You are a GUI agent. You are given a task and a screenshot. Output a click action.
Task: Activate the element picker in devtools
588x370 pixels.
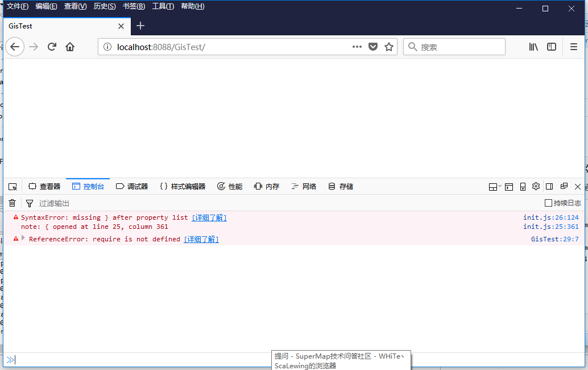point(13,187)
